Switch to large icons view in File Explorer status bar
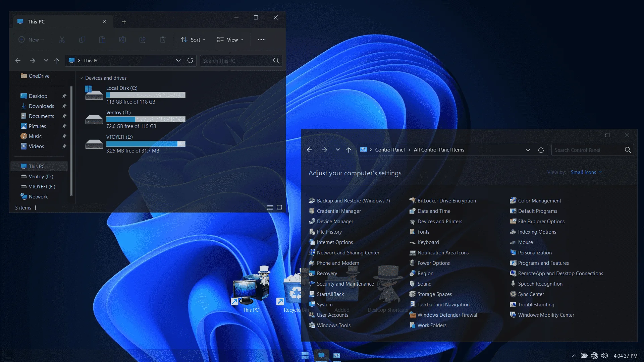 [x=279, y=207]
